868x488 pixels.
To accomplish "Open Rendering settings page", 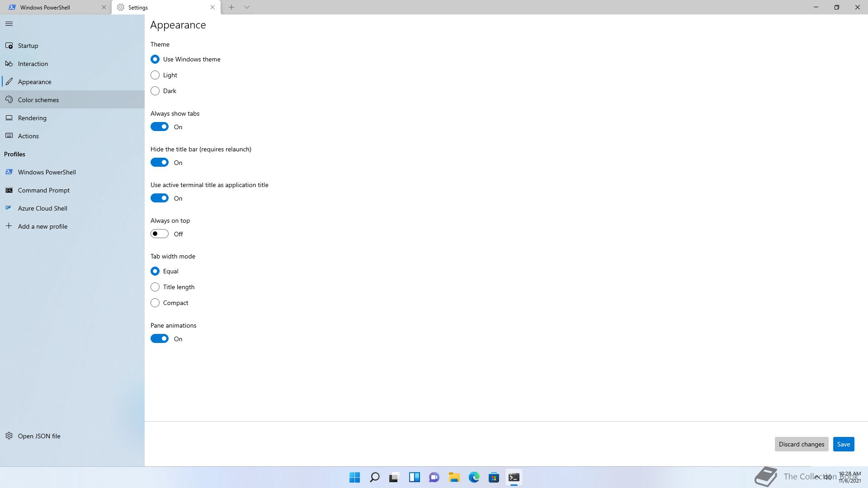I will [x=32, y=118].
